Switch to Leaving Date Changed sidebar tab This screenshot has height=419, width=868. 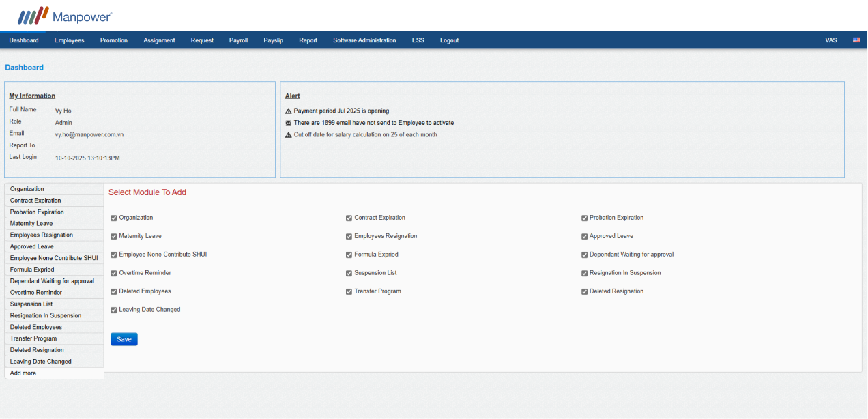54,362
